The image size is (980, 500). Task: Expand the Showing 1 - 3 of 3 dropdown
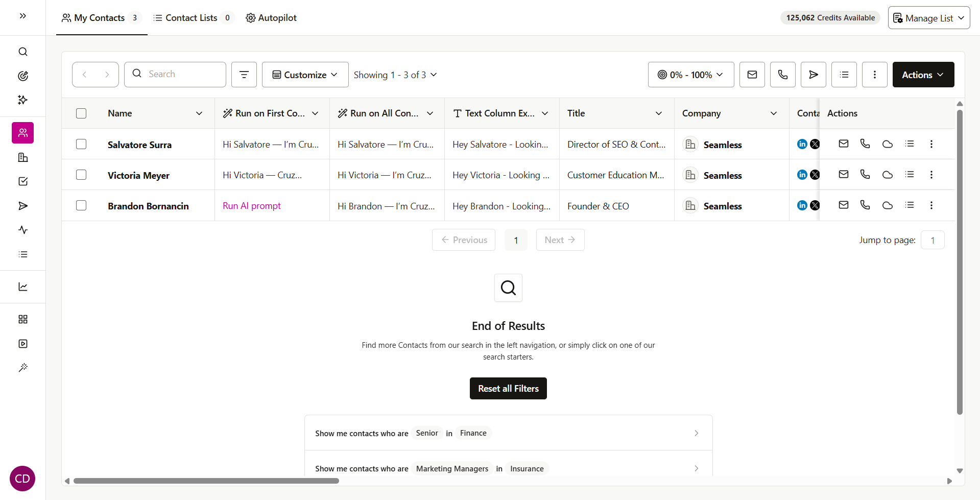pos(395,75)
